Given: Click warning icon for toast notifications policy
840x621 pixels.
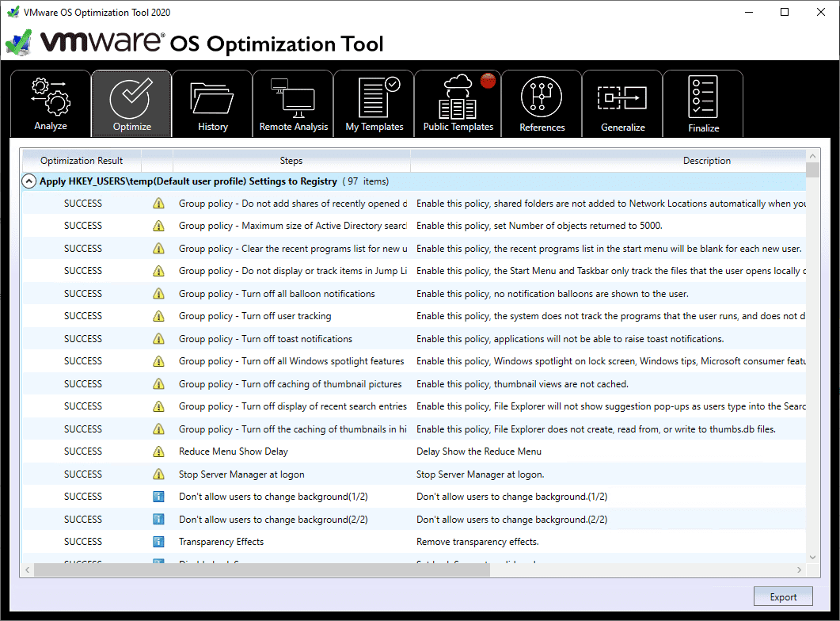Looking at the screenshot, I should (158, 339).
